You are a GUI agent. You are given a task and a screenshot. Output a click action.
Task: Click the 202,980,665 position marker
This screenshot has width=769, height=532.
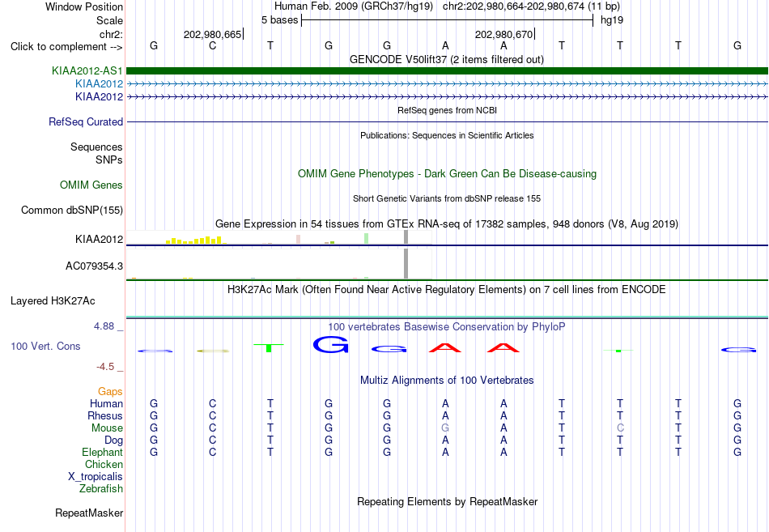click(214, 34)
